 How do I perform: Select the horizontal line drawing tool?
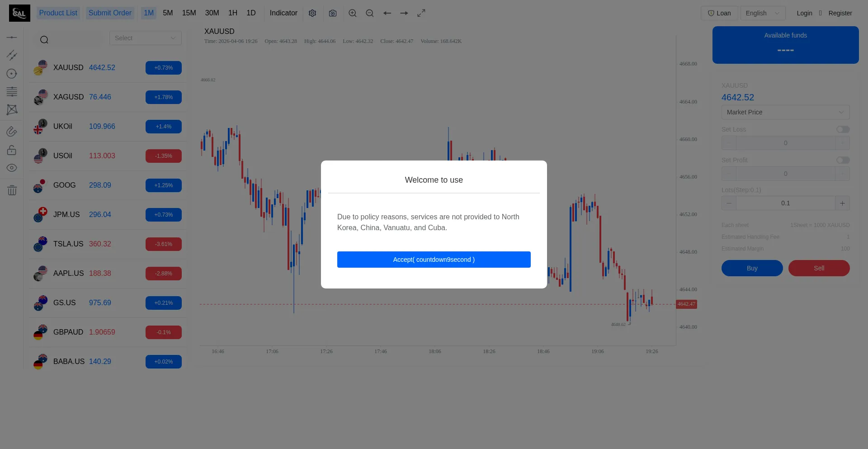pyautogui.click(x=12, y=37)
